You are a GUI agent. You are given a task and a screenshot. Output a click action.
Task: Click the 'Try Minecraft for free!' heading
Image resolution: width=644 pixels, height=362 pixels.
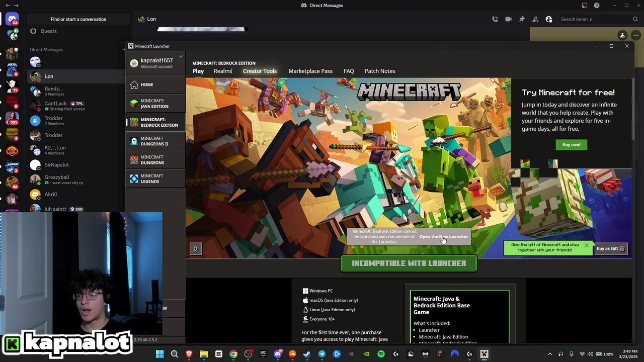tap(568, 93)
